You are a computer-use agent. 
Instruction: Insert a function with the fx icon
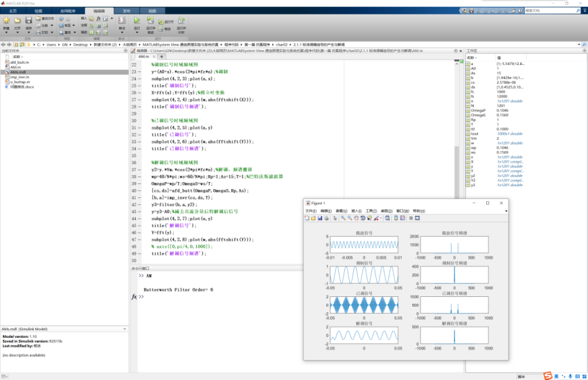(98, 19)
